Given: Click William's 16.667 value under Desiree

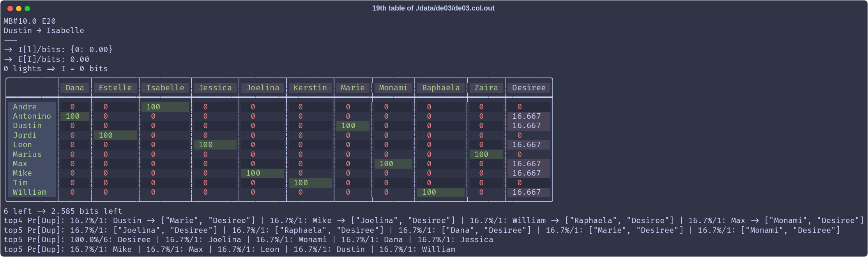Looking at the screenshot, I should pos(529,192).
